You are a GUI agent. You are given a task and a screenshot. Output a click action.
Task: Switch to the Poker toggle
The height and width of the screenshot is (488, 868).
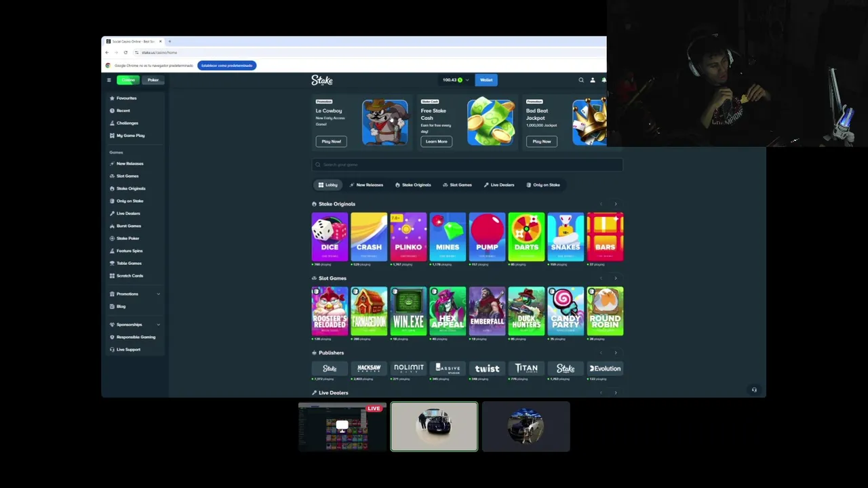click(153, 80)
